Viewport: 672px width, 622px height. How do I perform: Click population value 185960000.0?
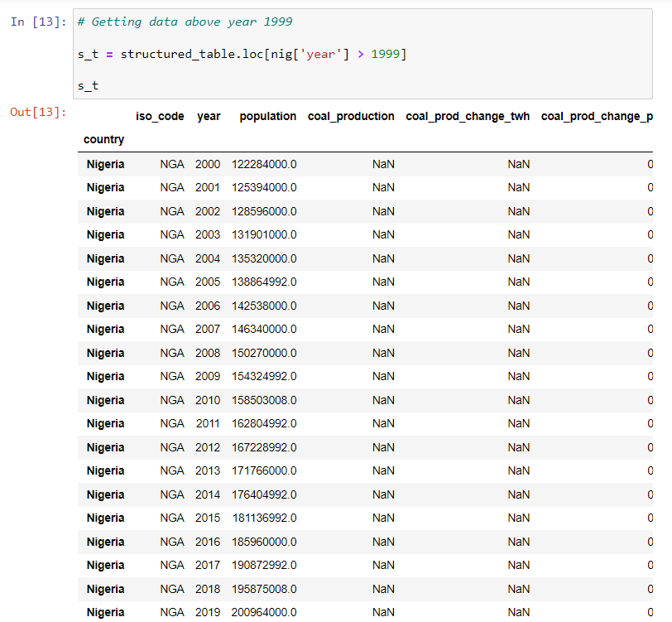click(x=264, y=542)
